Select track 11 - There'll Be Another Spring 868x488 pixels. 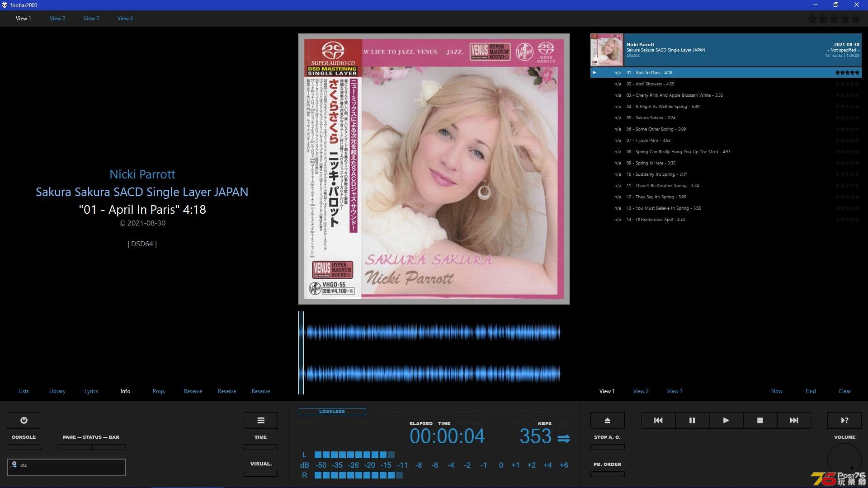(x=726, y=186)
